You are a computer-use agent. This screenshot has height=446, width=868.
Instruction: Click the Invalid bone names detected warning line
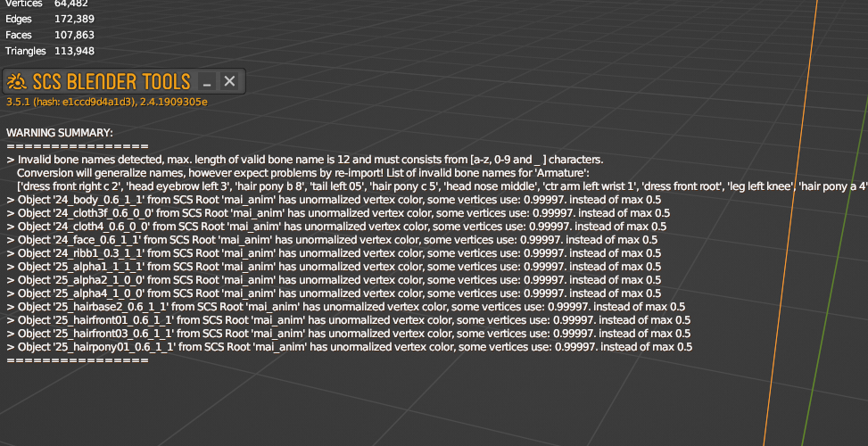(305, 160)
